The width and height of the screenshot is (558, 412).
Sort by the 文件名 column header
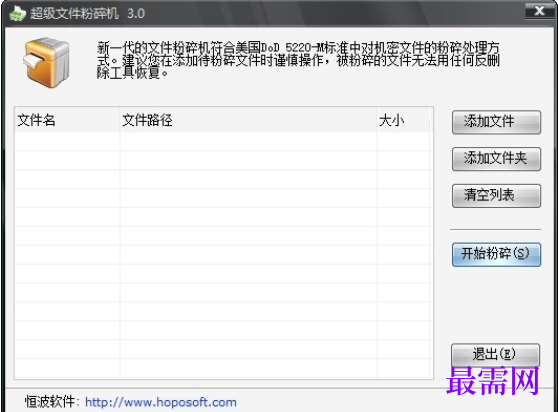coord(67,120)
